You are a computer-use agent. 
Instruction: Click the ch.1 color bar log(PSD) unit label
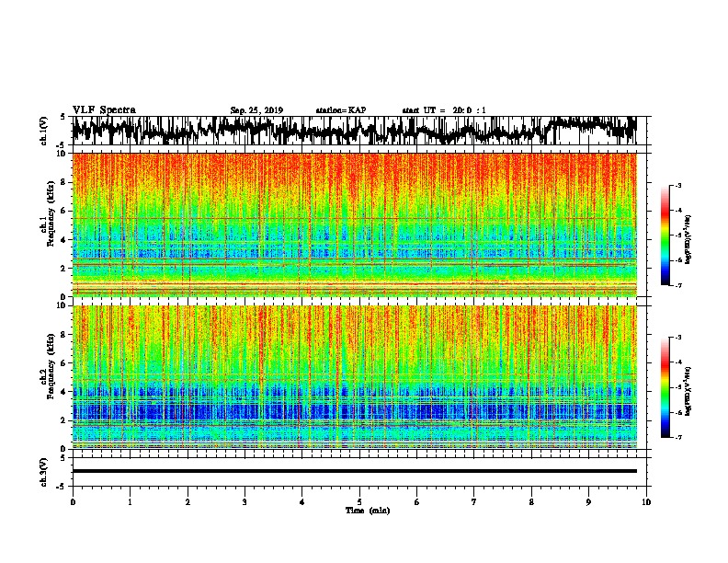[x=688, y=239]
